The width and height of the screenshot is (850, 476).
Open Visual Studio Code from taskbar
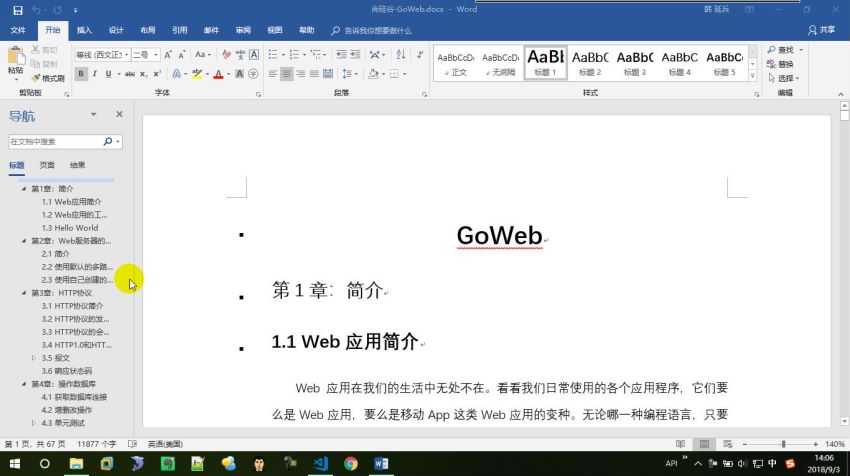click(x=320, y=464)
